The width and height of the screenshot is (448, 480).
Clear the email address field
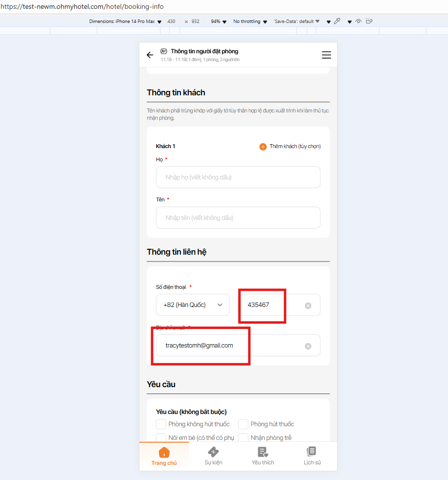(308, 346)
